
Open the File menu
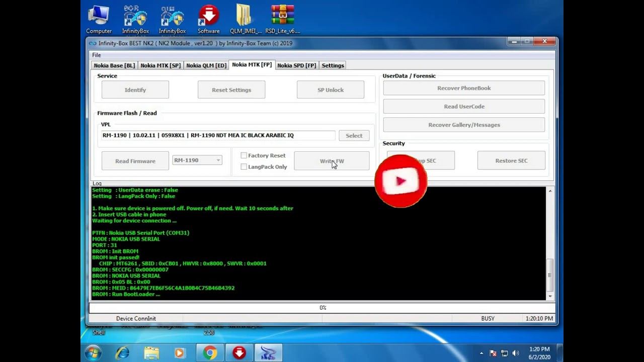96,55
